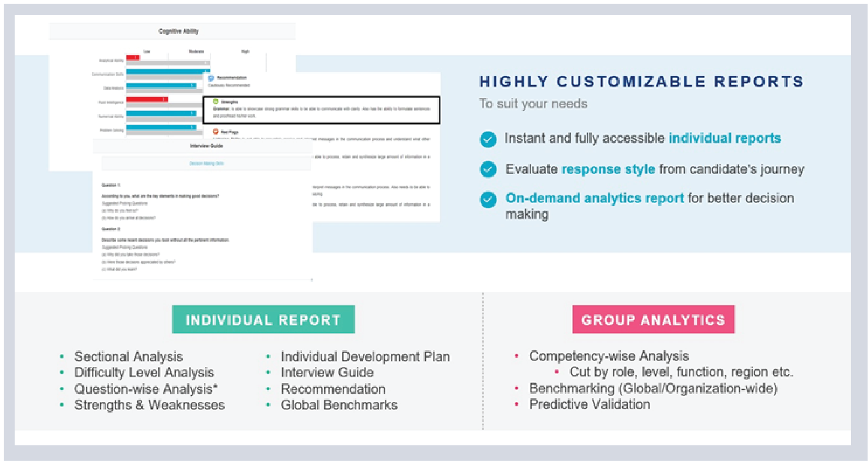This screenshot has height=461, width=868.
Task: Click the blue Recommendation speech-bubble icon
Action: click(211, 77)
